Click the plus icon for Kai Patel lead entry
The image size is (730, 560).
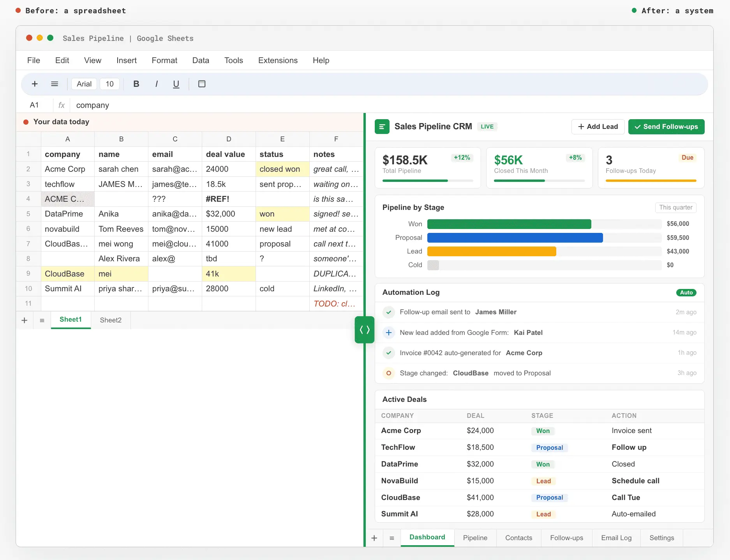pyautogui.click(x=388, y=332)
